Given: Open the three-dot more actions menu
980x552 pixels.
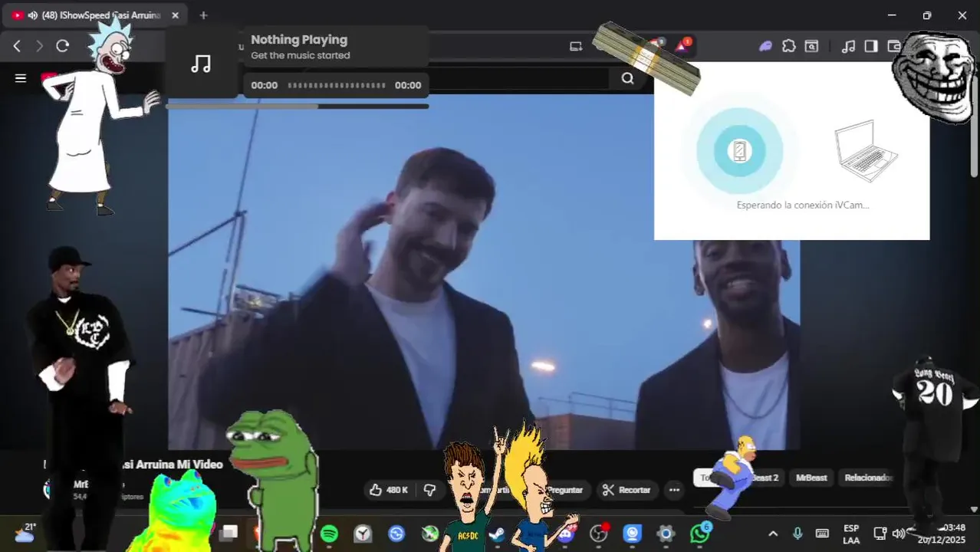Looking at the screenshot, I should tap(674, 490).
